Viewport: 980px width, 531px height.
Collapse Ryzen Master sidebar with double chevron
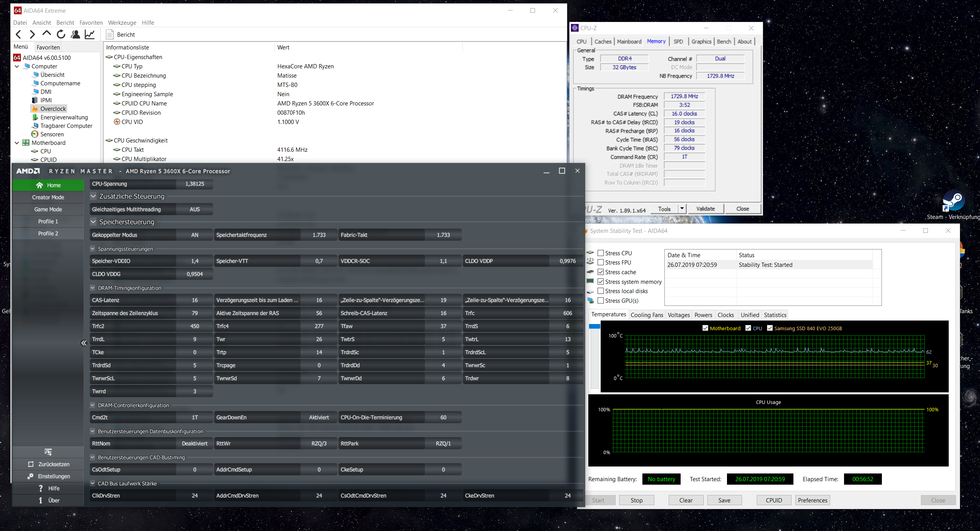click(83, 343)
